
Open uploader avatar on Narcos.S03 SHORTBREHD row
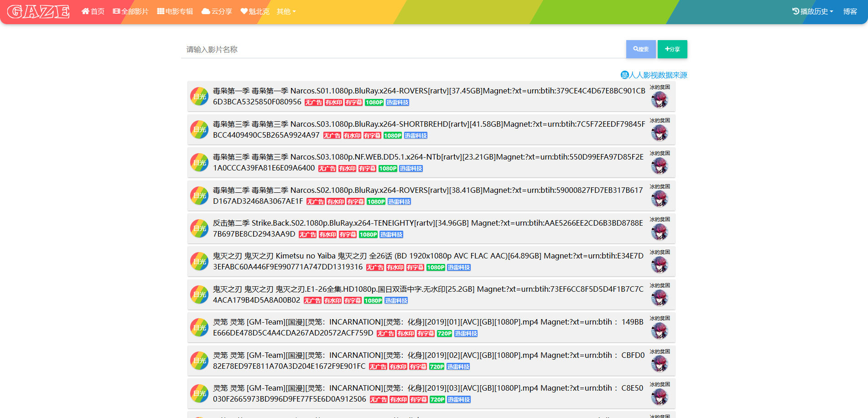(x=660, y=133)
